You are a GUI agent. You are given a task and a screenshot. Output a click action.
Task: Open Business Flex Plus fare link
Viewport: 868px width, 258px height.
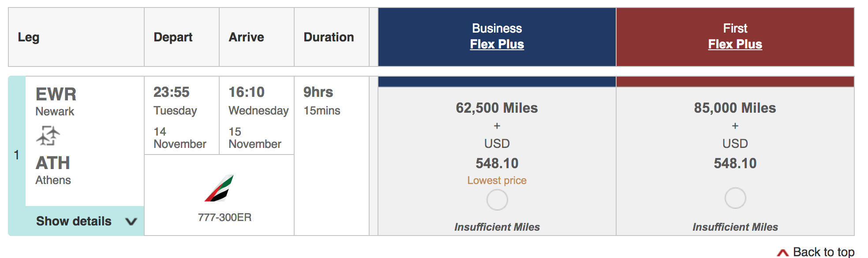(x=497, y=44)
